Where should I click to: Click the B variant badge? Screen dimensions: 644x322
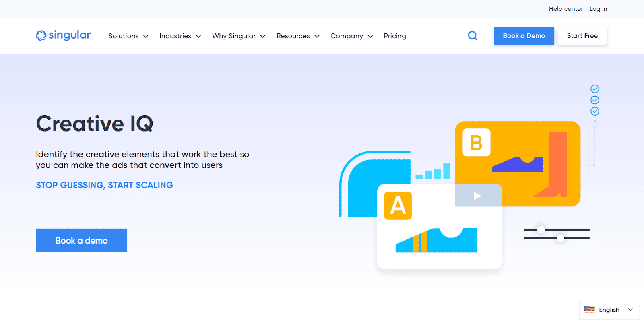pos(476,142)
